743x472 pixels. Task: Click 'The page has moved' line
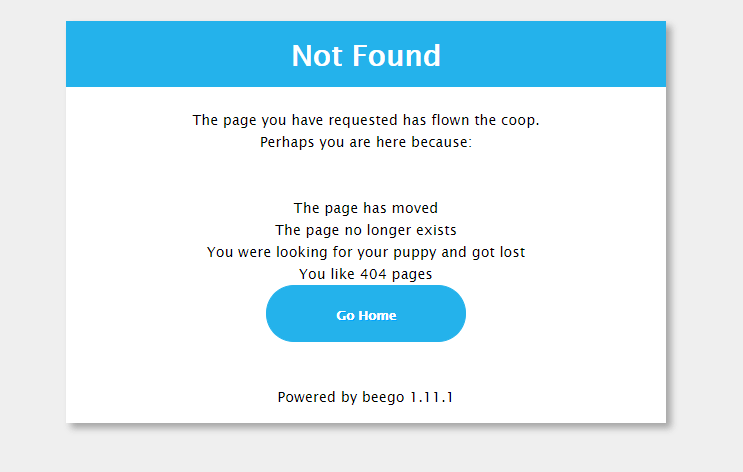(366, 208)
